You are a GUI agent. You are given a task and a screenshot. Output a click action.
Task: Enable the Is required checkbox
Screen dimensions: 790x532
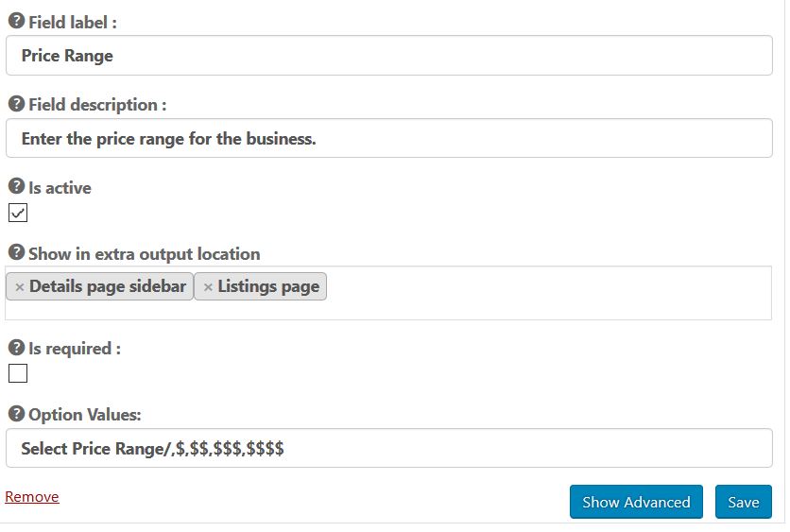click(18, 373)
